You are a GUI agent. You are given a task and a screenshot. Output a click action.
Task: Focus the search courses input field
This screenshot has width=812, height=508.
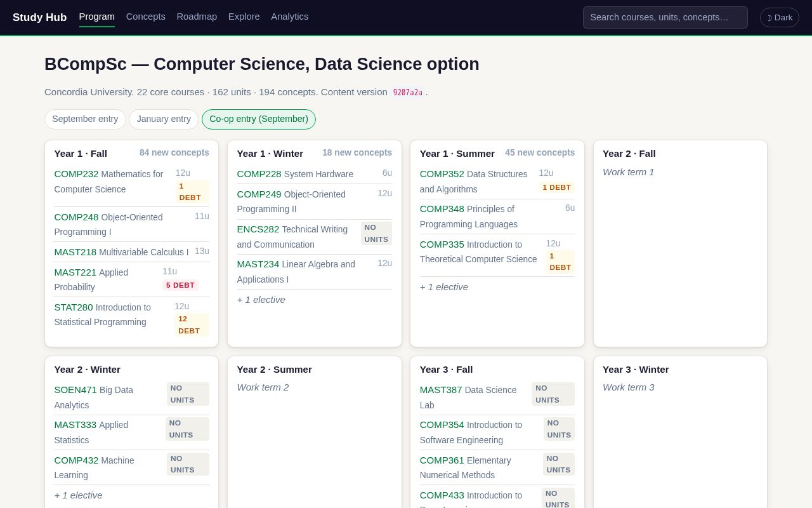pyautogui.click(x=665, y=17)
